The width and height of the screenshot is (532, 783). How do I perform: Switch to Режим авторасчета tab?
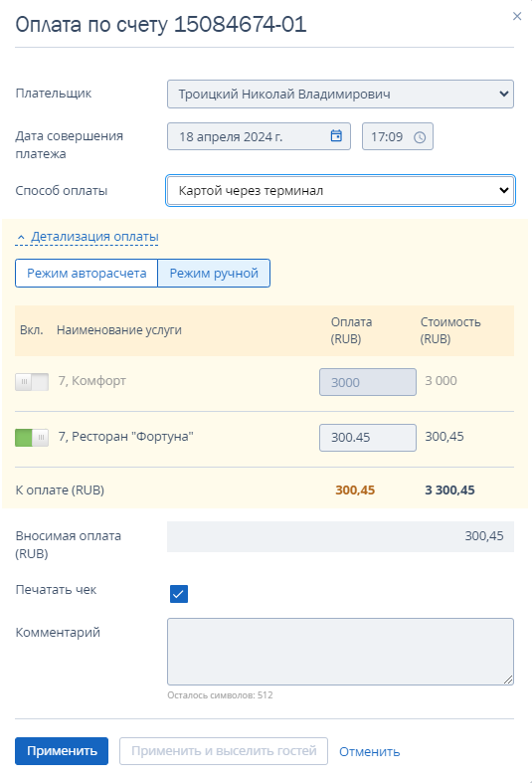87,274
